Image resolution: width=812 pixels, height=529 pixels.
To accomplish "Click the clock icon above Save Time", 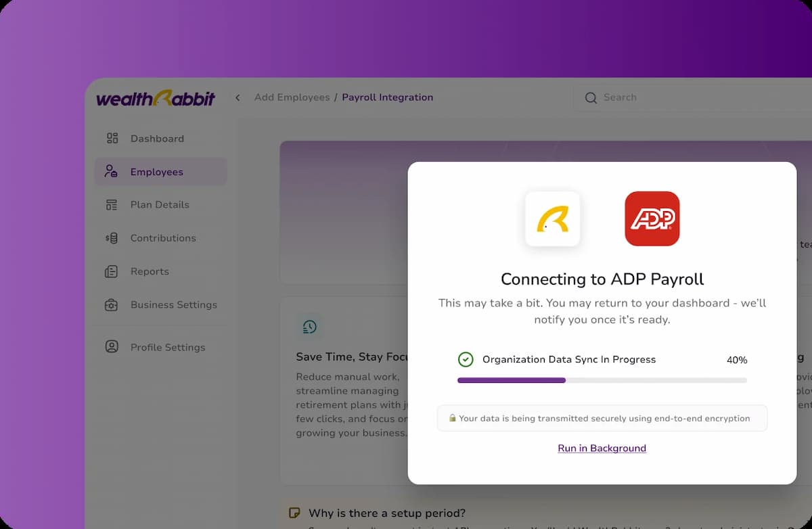I will pyautogui.click(x=310, y=327).
